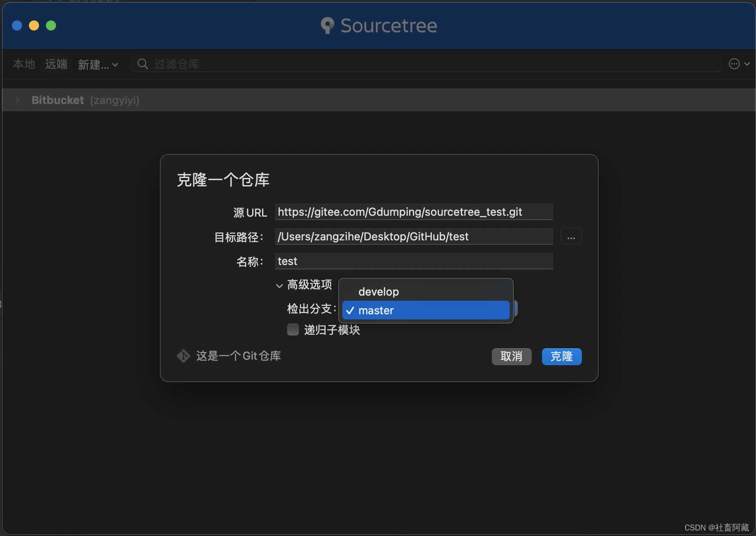Click the Git repository diamond icon

(183, 356)
